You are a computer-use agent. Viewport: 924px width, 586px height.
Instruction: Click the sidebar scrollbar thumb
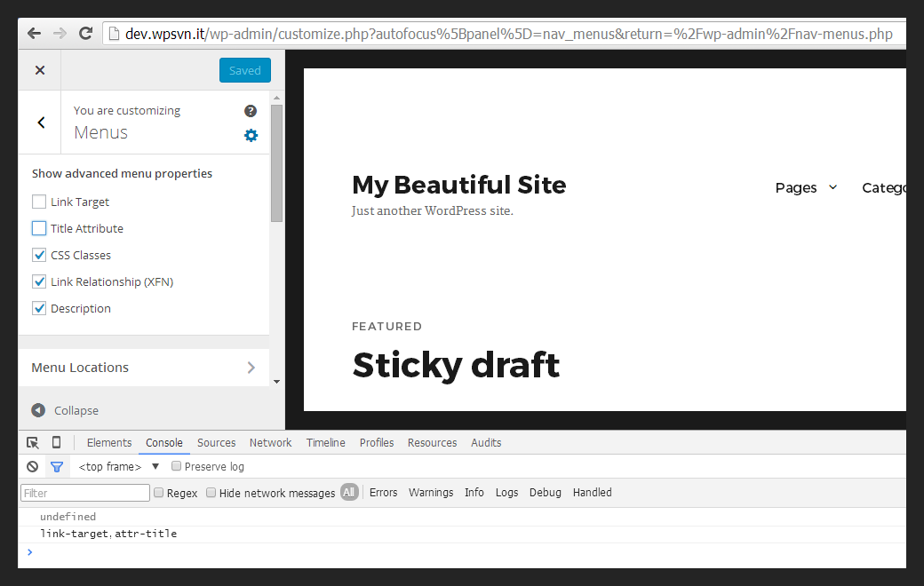[x=277, y=163]
